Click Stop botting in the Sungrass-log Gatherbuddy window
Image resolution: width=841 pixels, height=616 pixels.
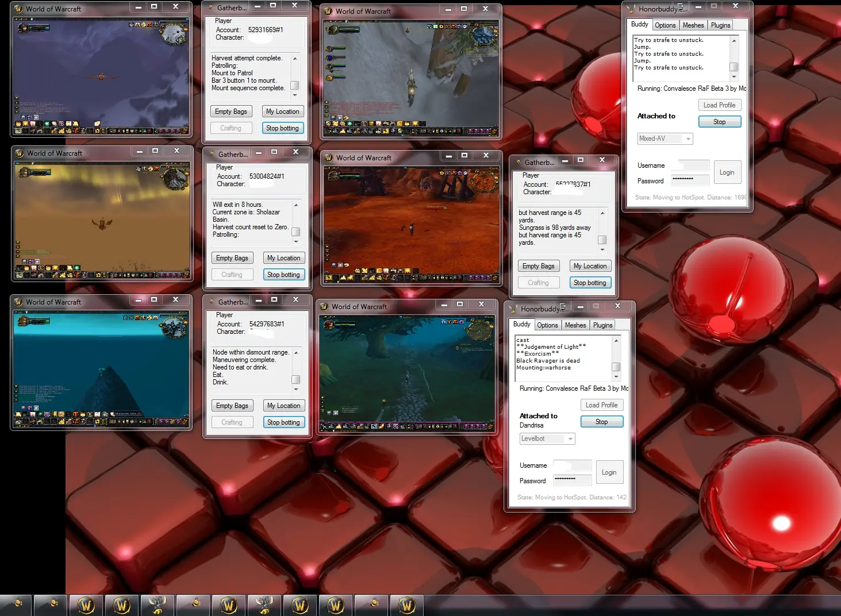[590, 283]
